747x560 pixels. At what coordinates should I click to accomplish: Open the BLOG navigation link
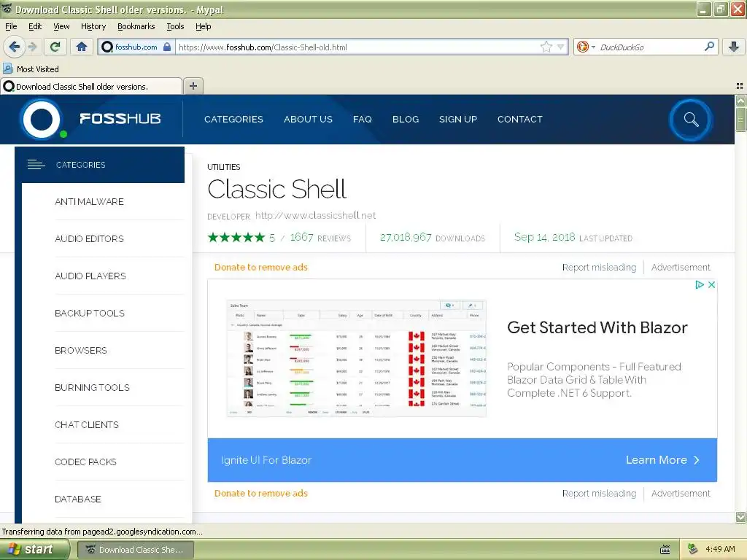[x=406, y=119]
